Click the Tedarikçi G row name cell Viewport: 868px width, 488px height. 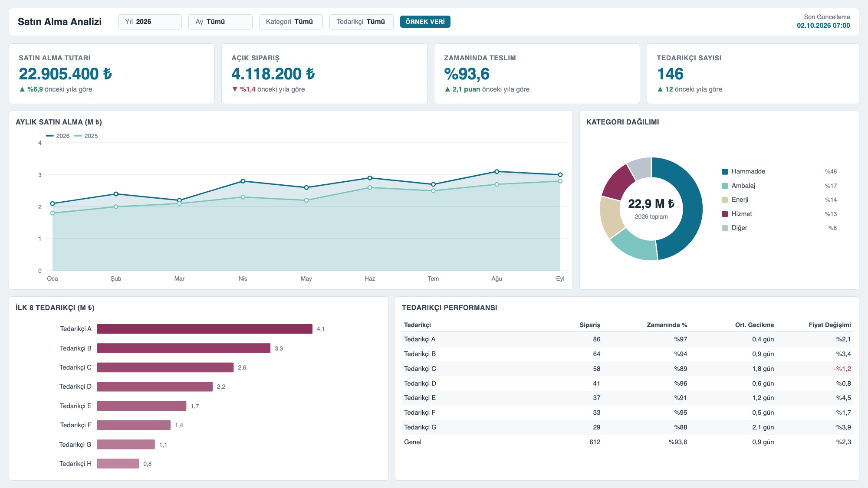pyautogui.click(x=420, y=427)
